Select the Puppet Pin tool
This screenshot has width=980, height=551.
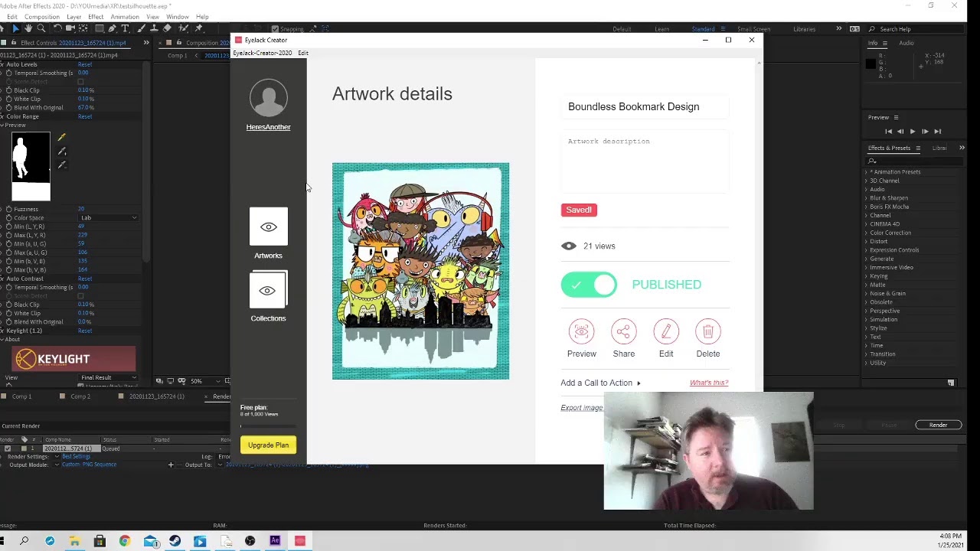[x=198, y=28]
